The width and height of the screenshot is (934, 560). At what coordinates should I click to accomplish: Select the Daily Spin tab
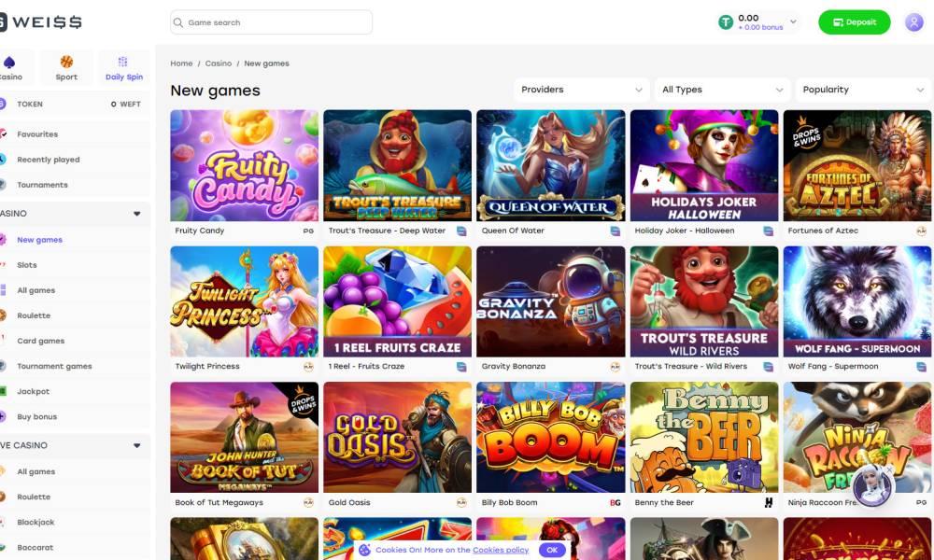[124, 67]
